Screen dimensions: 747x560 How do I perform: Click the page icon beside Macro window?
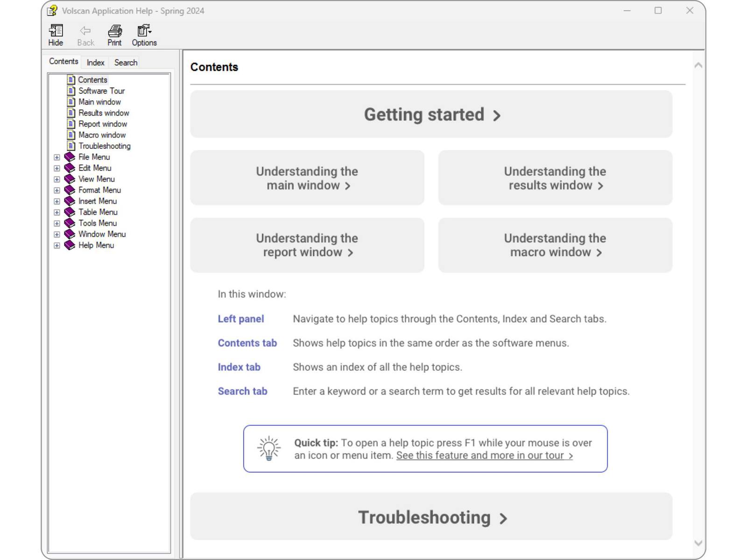pyautogui.click(x=71, y=135)
